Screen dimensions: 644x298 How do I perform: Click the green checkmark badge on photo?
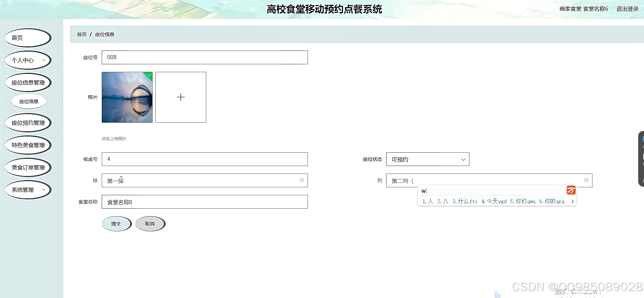pos(149,75)
